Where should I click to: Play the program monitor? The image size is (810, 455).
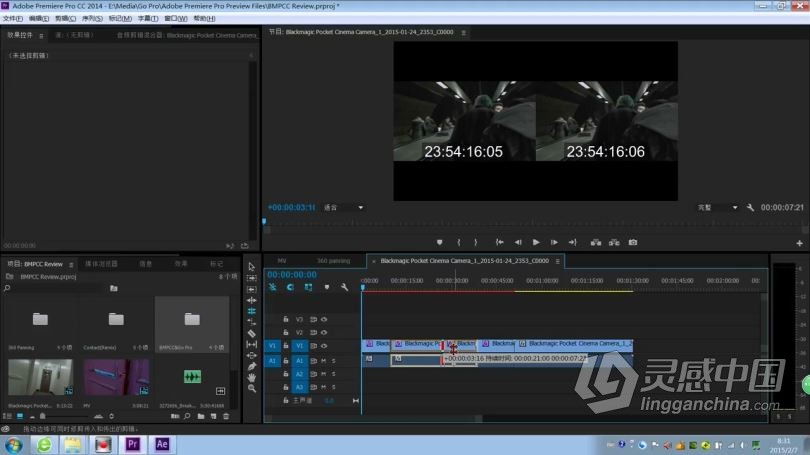pos(536,242)
